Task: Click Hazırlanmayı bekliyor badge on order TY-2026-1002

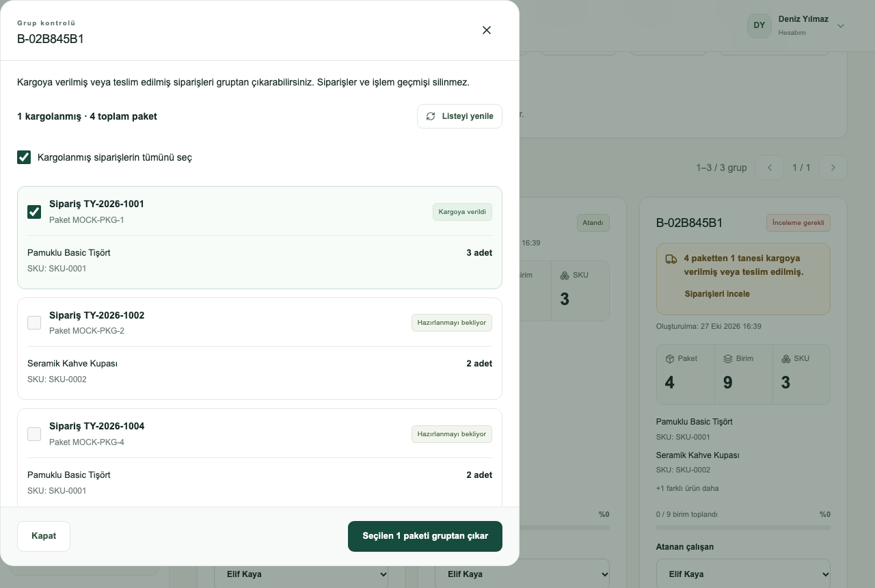Action: pos(452,323)
